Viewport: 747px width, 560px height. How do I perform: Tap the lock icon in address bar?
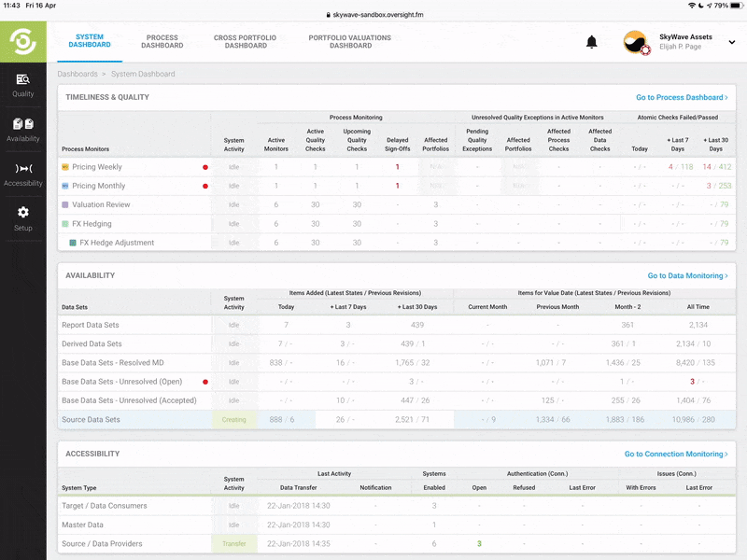[329, 15]
